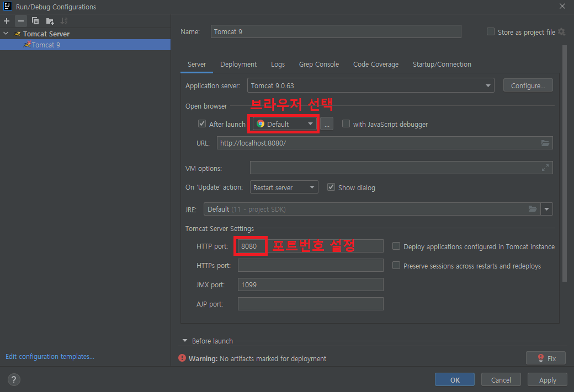Click the vertical scrollbar of the settings panel
This screenshot has width=574, height=392.
(x=564, y=163)
